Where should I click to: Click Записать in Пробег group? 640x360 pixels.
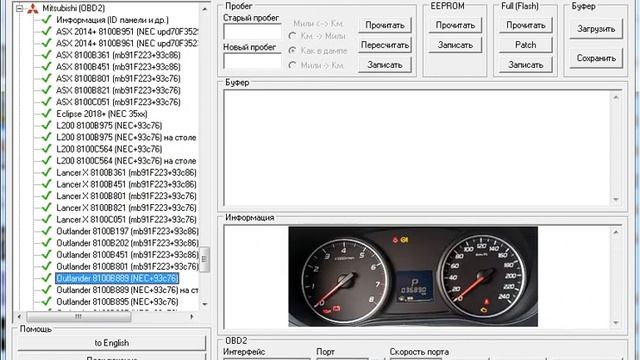click(x=385, y=65)
